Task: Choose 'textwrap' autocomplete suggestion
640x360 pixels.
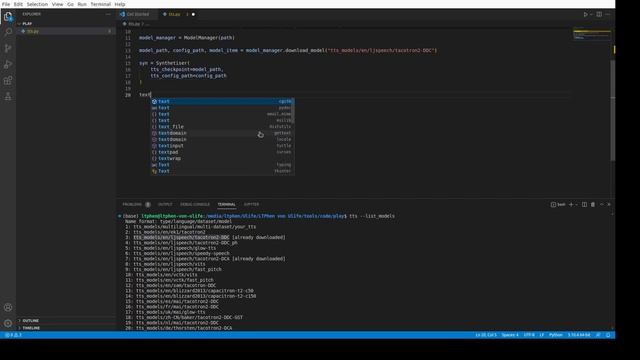Action: pos(222,158)
